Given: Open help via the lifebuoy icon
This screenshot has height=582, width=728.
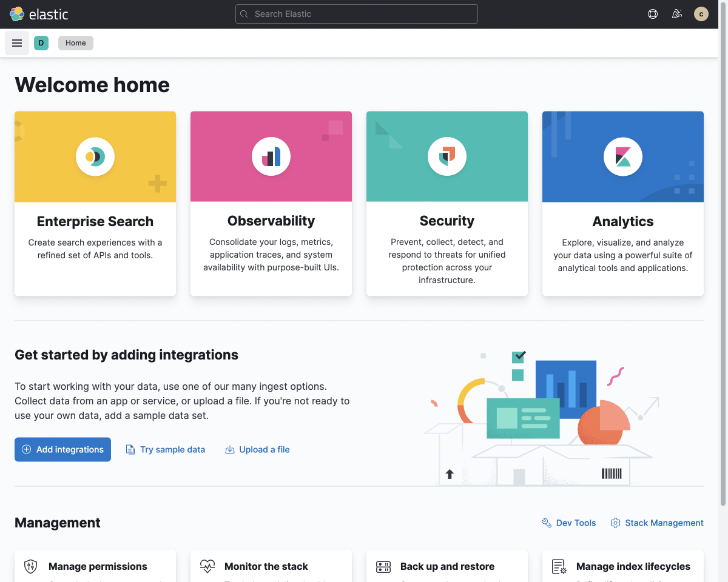Looking at the screenshot, I should pos(653,14).
